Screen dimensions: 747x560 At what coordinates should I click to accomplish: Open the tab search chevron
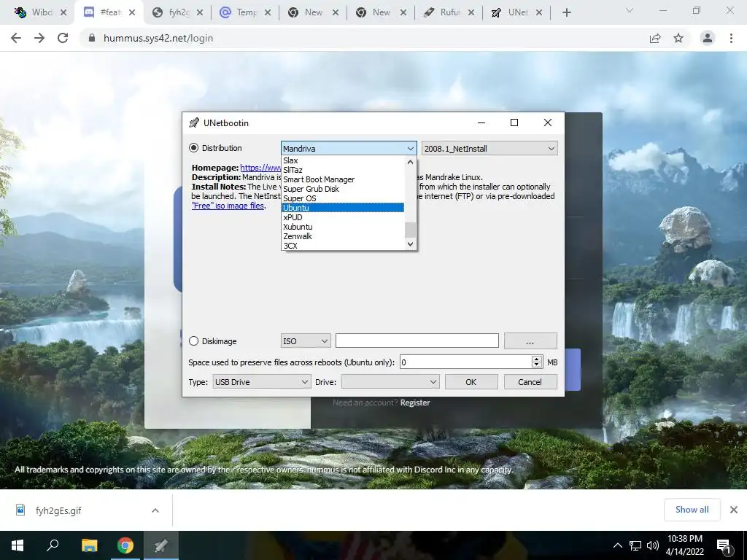coord(630,10)
